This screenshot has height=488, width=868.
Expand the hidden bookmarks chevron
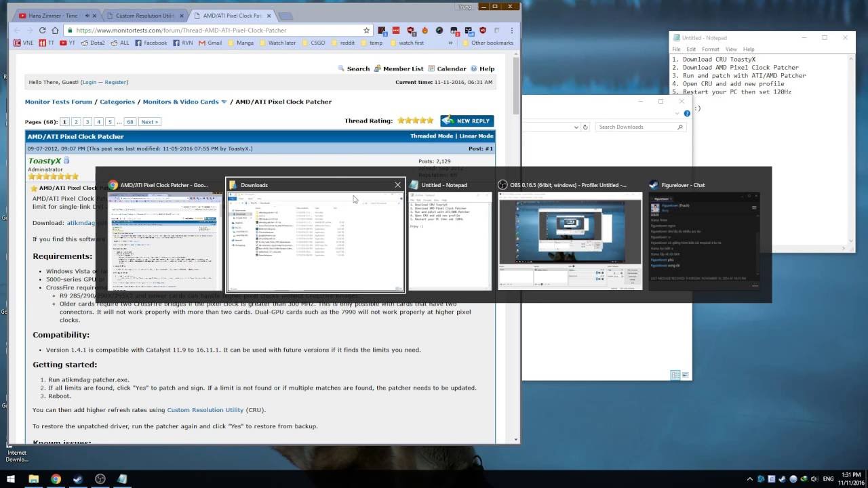click(451, 43)
